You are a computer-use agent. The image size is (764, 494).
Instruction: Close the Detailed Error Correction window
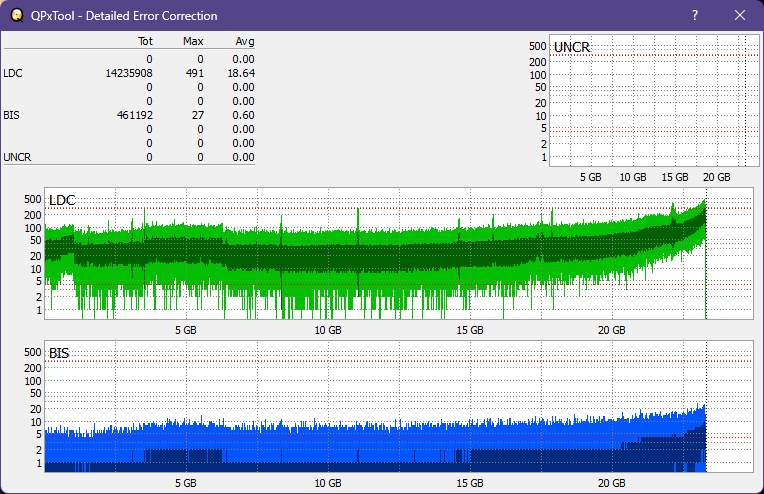(x=740, y=15)
